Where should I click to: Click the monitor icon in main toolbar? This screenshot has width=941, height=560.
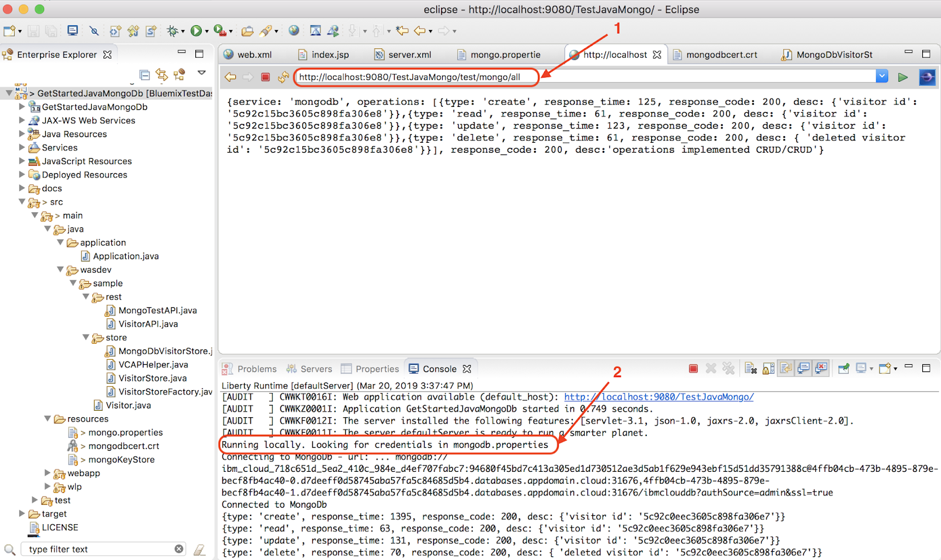click(x=72, y=31)
